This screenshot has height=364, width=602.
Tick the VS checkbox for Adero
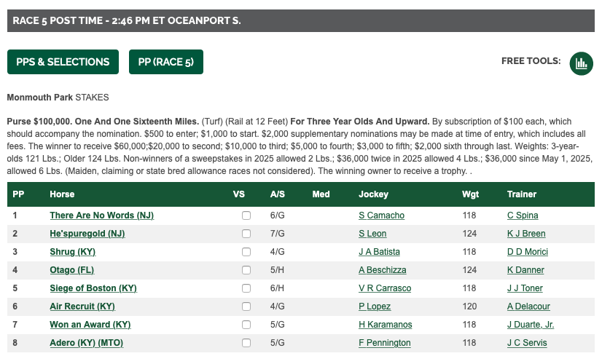click(x=246, y=343)
